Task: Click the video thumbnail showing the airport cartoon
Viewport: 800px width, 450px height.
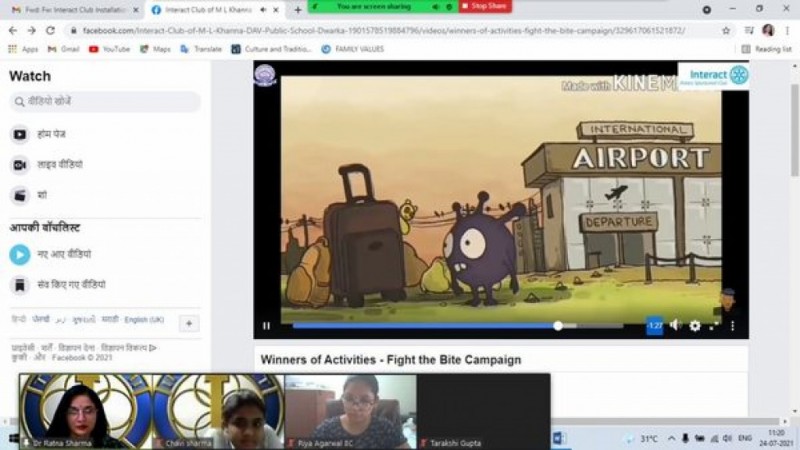Action: (x=501, y=199)
